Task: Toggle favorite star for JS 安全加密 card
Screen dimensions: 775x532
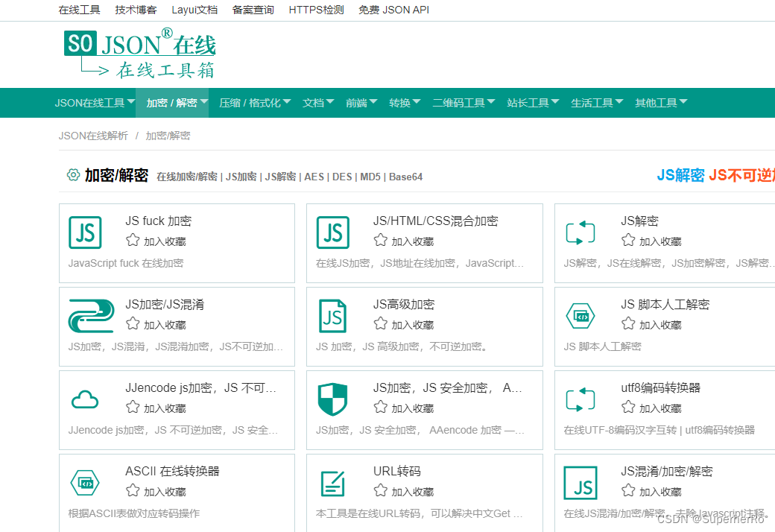Action: [381, 408]
